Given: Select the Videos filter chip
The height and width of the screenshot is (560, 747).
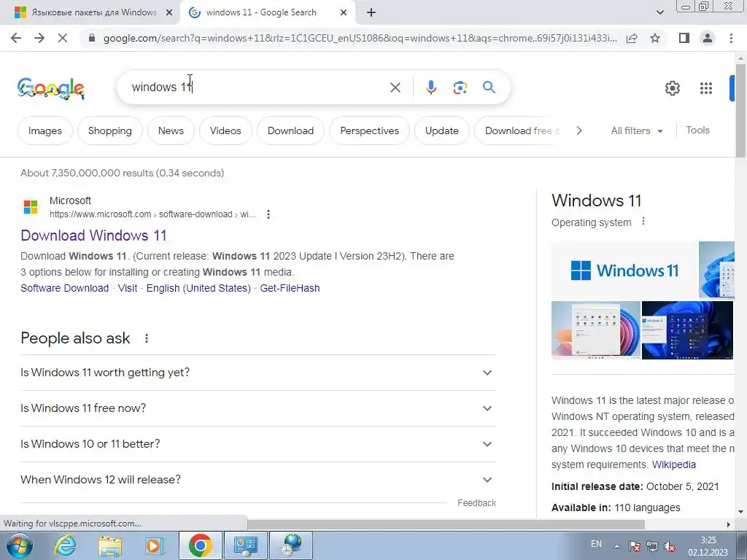Looking at the screenshot, I should coord(225,131).
